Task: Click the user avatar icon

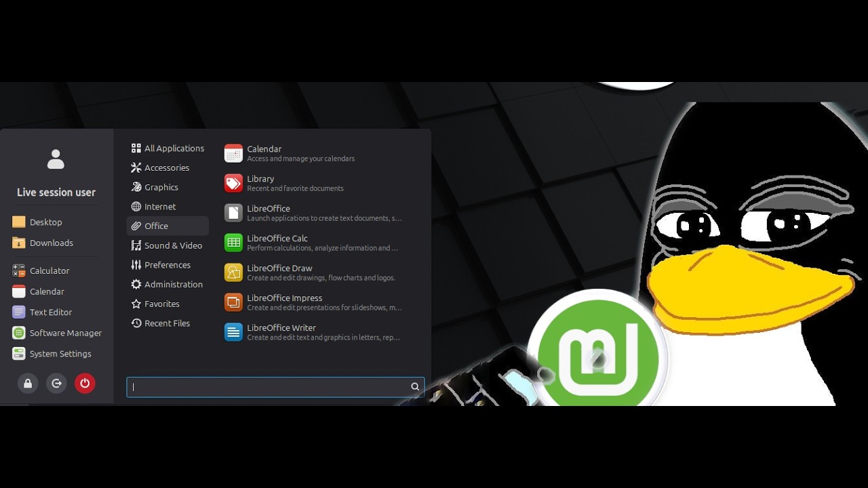Action: [56, 159]
